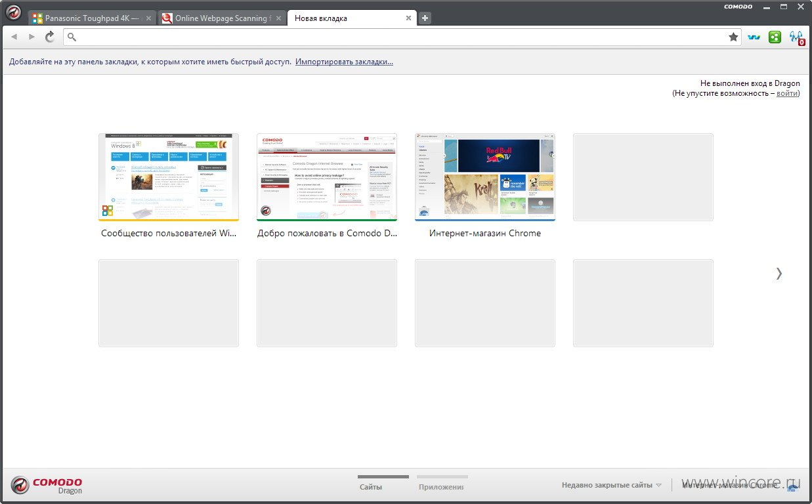Expand the Недавно закрытые сайты dropdown
The image size is (812, 504).
pos(612,486)
